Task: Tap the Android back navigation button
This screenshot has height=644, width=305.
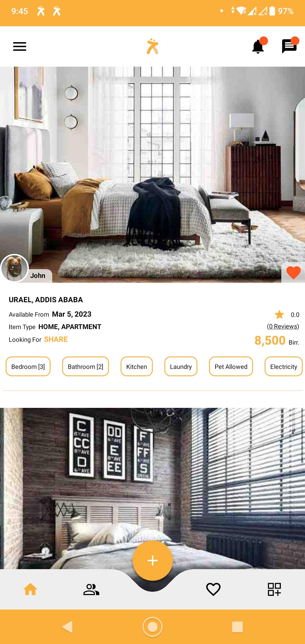Action: click(x=67, y=627)
